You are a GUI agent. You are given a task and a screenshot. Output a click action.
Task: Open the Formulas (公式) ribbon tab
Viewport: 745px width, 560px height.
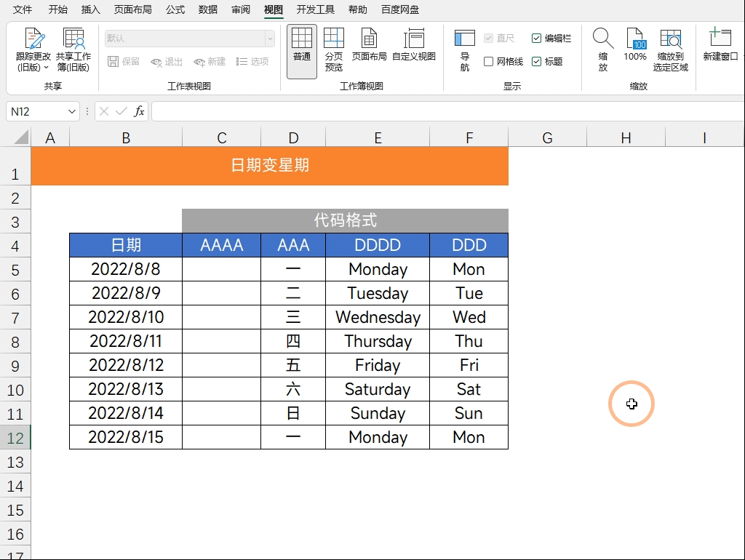(175, 9)
